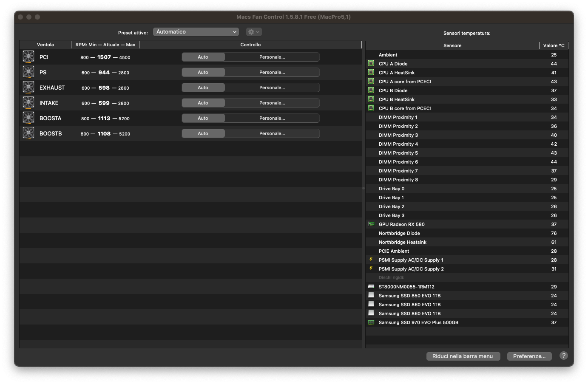Choose Personale for the BOOSTA fan

(272, 118)
